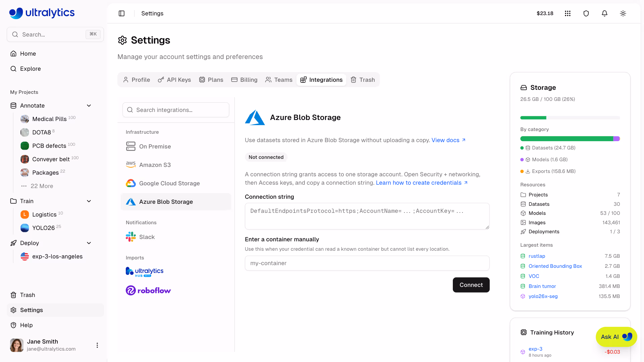The image size is (644, 362).
Task: Click the Not connected status badge
Action: 266,157
